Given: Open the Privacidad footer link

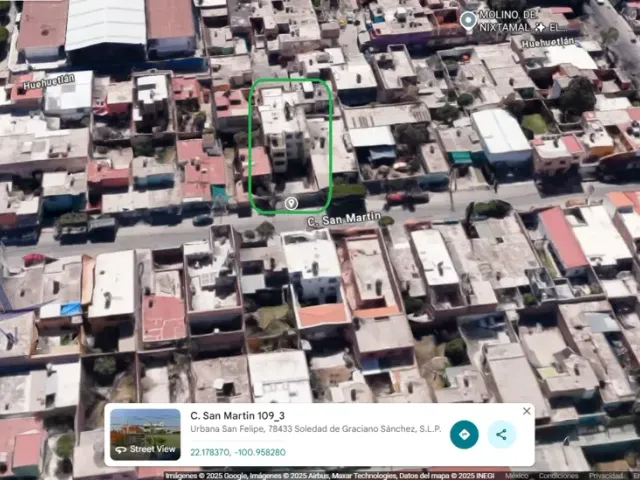Looking at the screenshot, I should pyautogui.click(x=606, y=476).
